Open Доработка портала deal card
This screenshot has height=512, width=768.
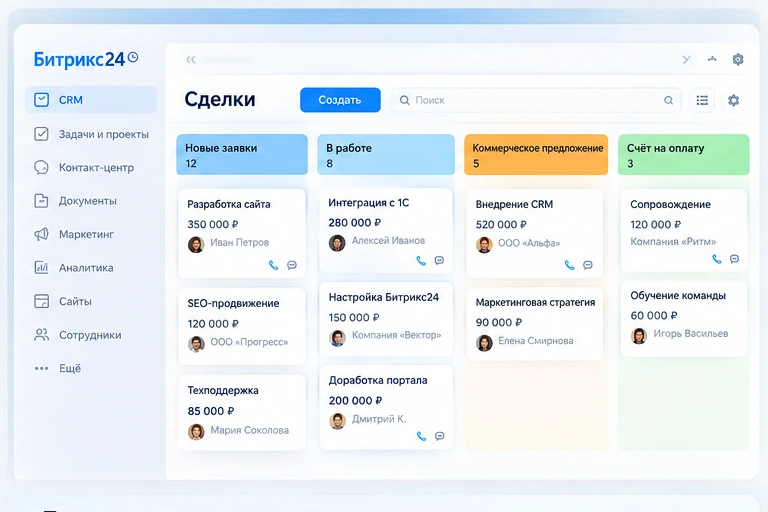[386, 408]
